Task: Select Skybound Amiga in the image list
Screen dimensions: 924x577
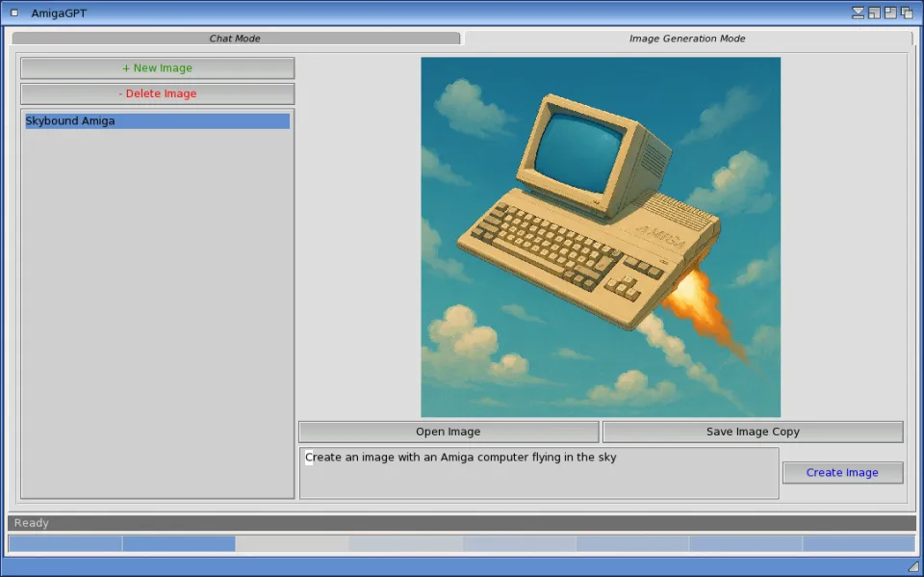Action: click(x=157, y=121)
